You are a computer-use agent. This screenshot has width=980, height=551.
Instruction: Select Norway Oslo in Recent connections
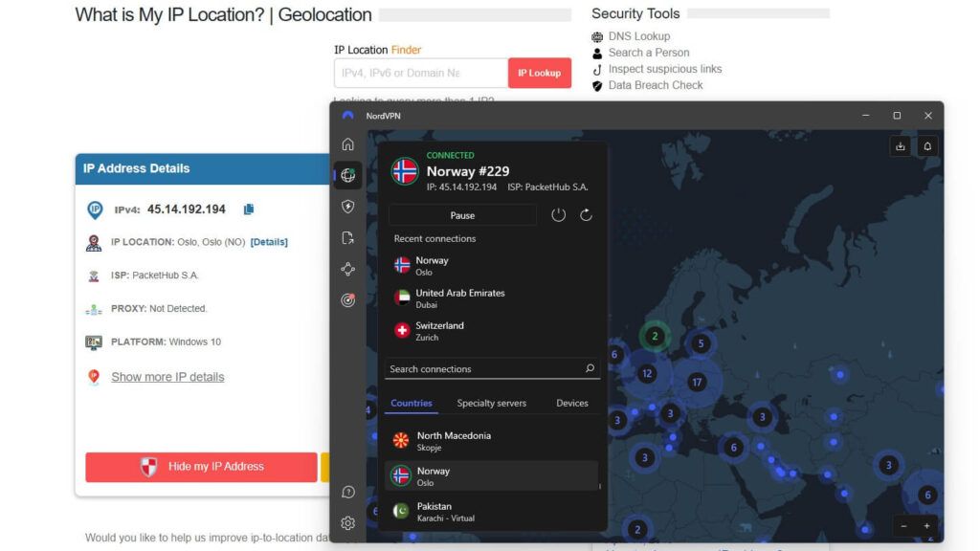pyautogui.click(x=493, y=266)
